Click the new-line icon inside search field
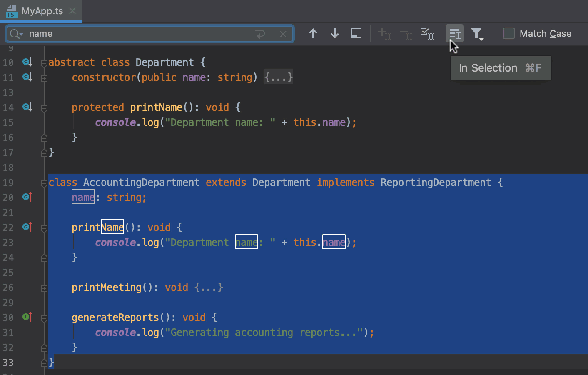Image resolution: width=588 pixels, height=375 pixels. click(x=260, y=34)
